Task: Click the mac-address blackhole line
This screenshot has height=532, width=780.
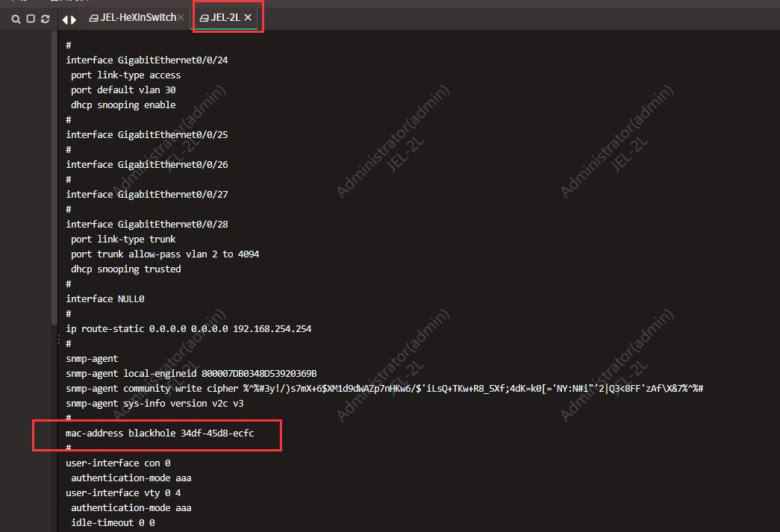Action: click(160, 433)
